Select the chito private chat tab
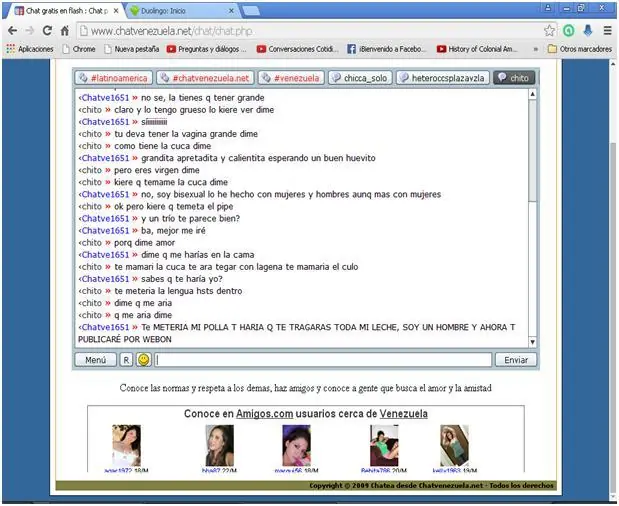Screen dimensions: 619x506 pos(514,78)
